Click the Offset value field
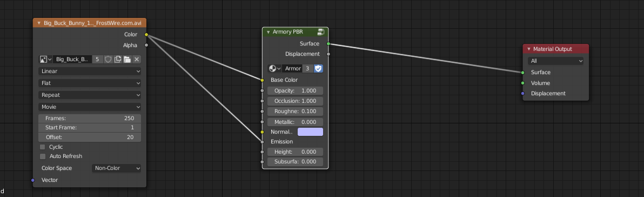 [90, 137]
